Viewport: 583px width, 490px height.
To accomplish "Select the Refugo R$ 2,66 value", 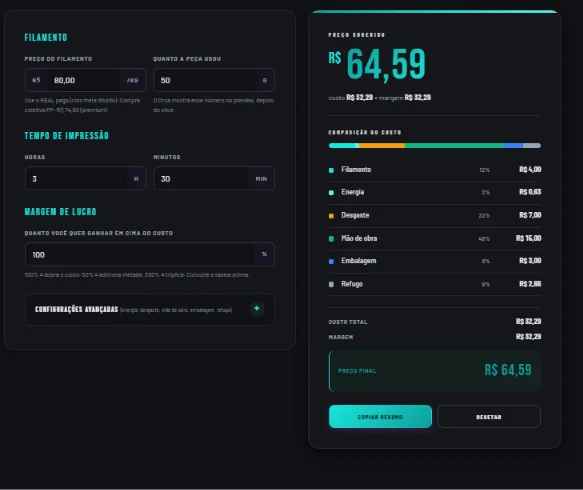I will pos(530,284).
